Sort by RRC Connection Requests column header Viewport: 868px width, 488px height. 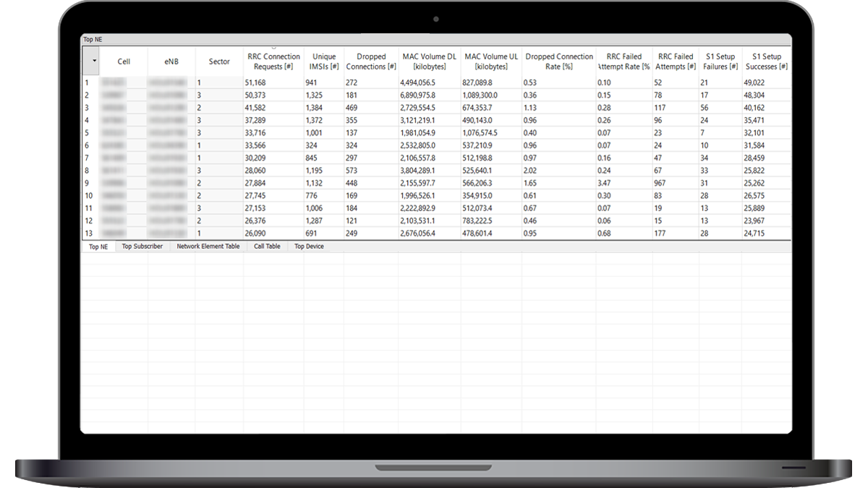pos(273,61)
